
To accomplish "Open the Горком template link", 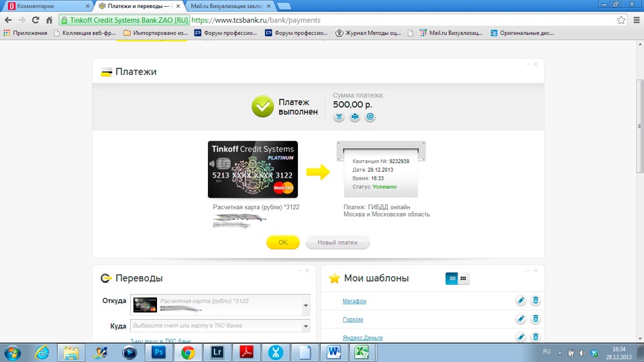I will pos(353,319).
